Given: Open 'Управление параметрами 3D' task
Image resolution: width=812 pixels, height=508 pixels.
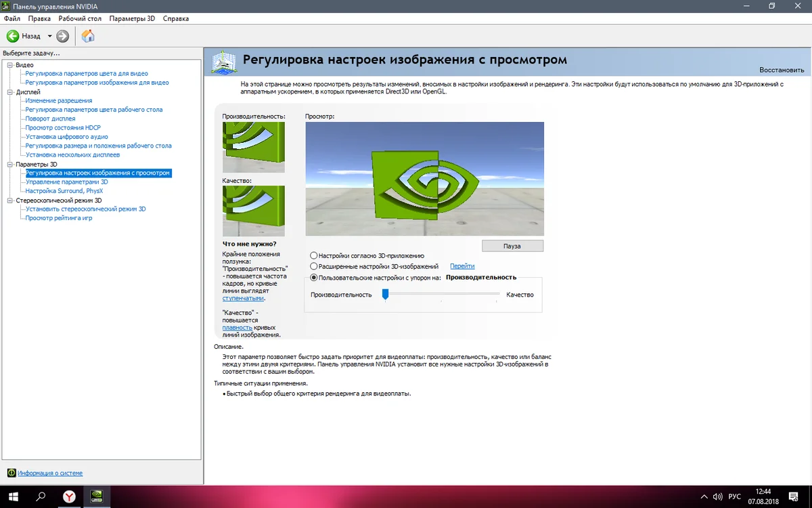Looking at the screenshot, I should (x=66, y=182).
